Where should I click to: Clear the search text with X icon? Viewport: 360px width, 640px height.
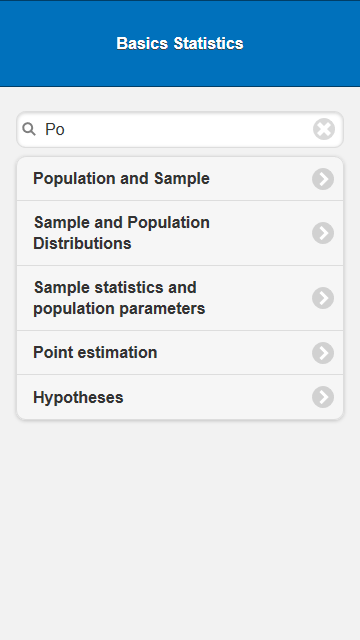(x=324, y=129)
